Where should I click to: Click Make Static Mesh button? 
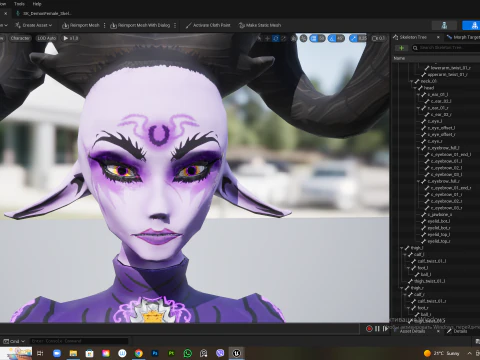coord(260,25)
